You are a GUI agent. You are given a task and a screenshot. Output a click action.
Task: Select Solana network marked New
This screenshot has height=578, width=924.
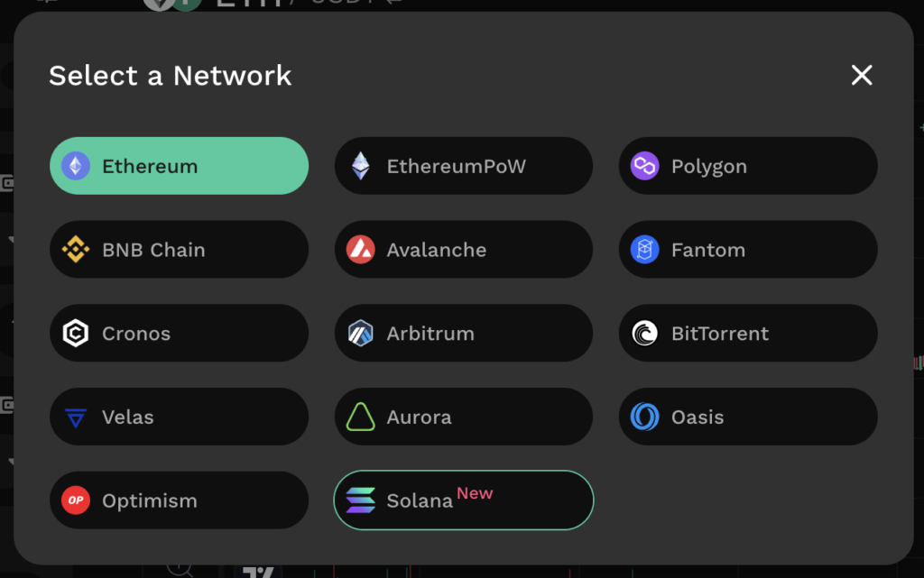click(464, 500)
